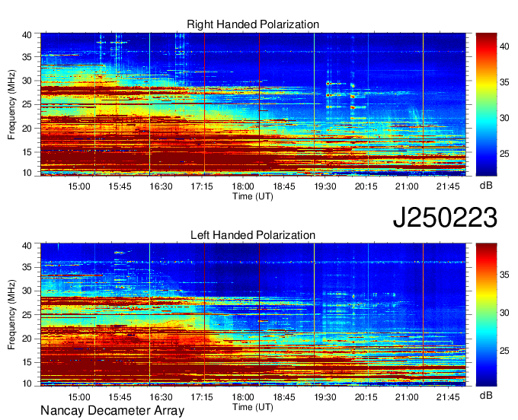Click the 40 MHz tick on Left Handed plot
The image size is (518, 420).
[x=27, y=246]
